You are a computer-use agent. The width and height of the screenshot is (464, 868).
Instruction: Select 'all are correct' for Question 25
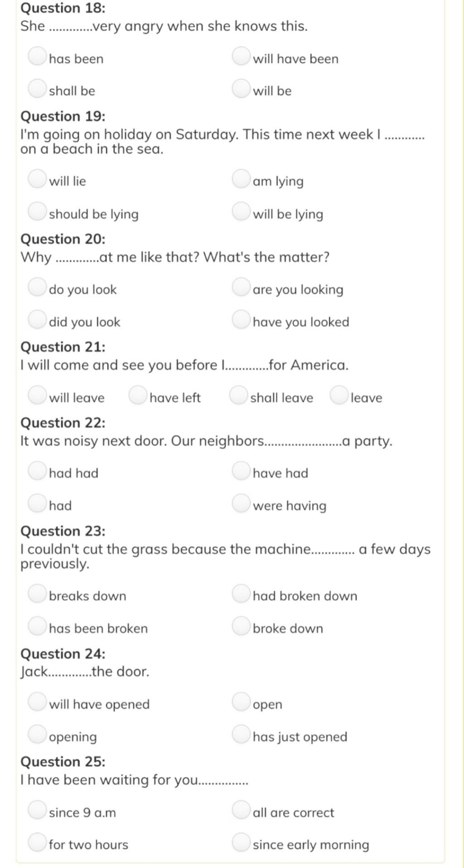pos(241,810)
